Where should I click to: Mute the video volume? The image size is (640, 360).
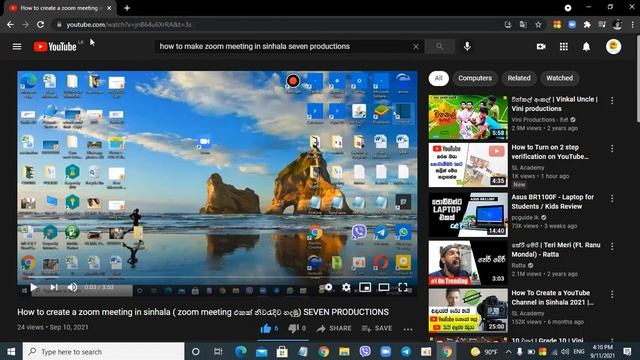tap(72, 287)
